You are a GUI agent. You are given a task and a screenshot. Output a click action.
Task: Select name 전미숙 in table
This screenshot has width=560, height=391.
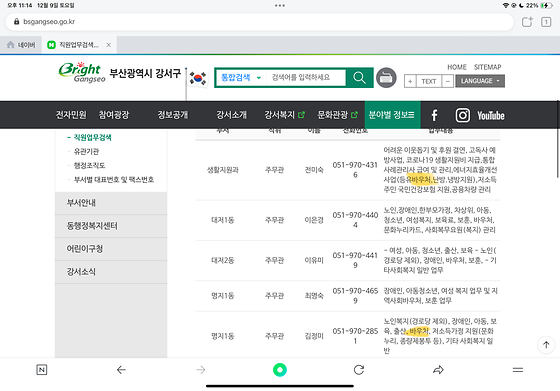click(x=314, y=170)
